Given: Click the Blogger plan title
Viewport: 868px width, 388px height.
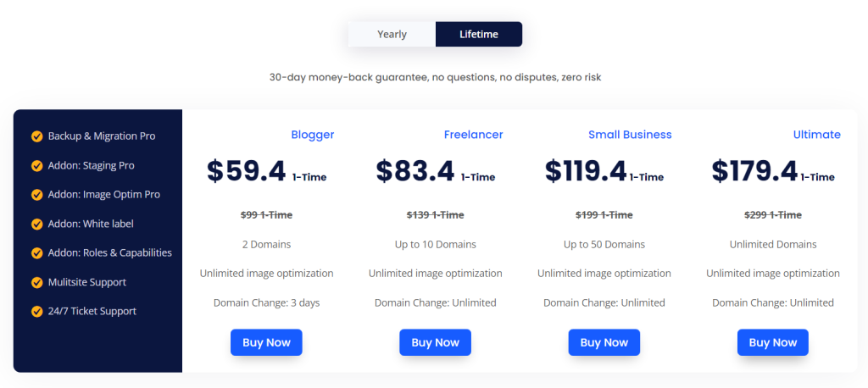Looking at the screenshot, I should 312,135.
